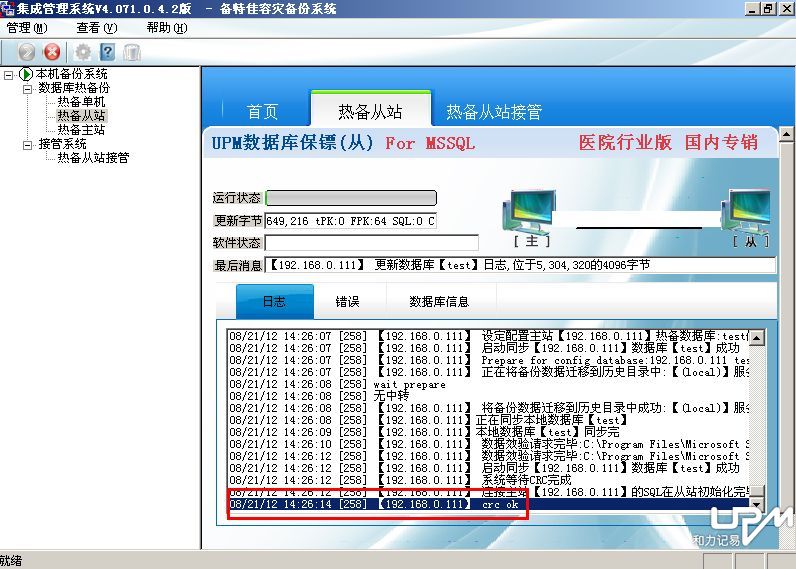
Task: Click the green play icon beside 本机备份系统
Action: click(26, 75)
